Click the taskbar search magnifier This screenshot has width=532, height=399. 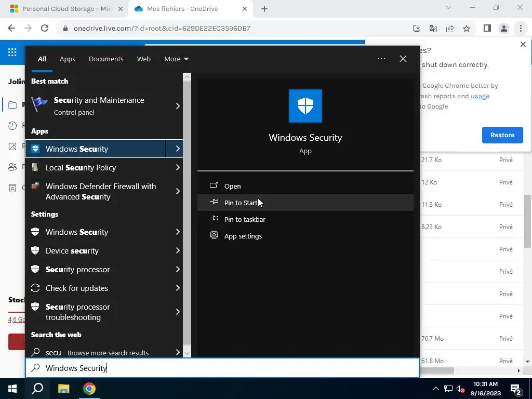37,389
